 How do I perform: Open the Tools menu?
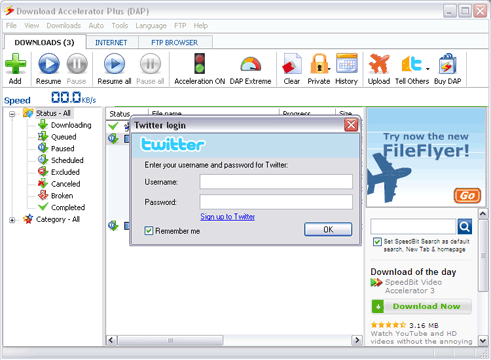[x=120, y=26]
